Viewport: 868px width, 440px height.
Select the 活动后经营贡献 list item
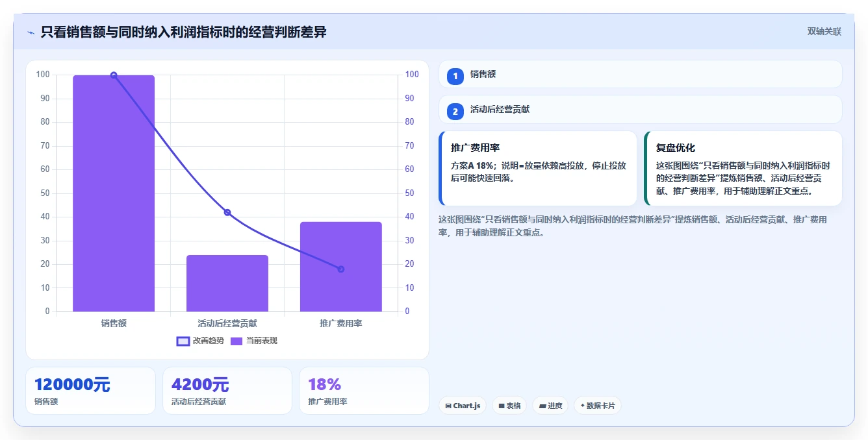tap(641, 110)
